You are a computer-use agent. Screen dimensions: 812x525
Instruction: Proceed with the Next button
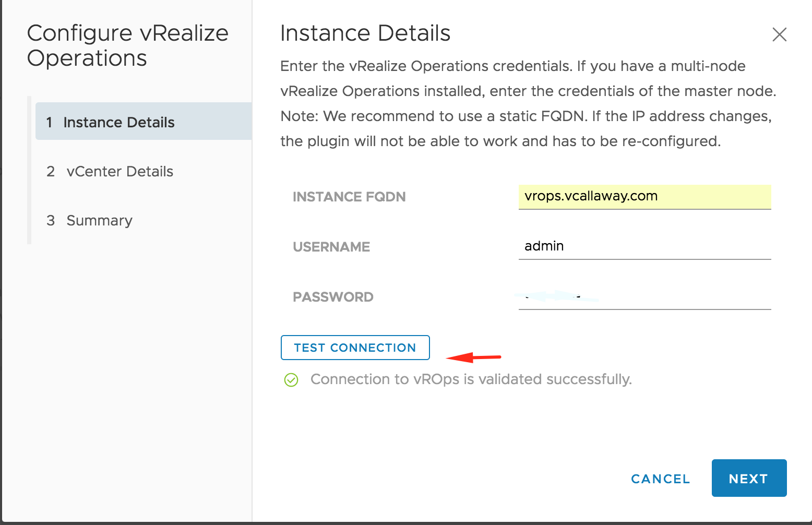749,478
